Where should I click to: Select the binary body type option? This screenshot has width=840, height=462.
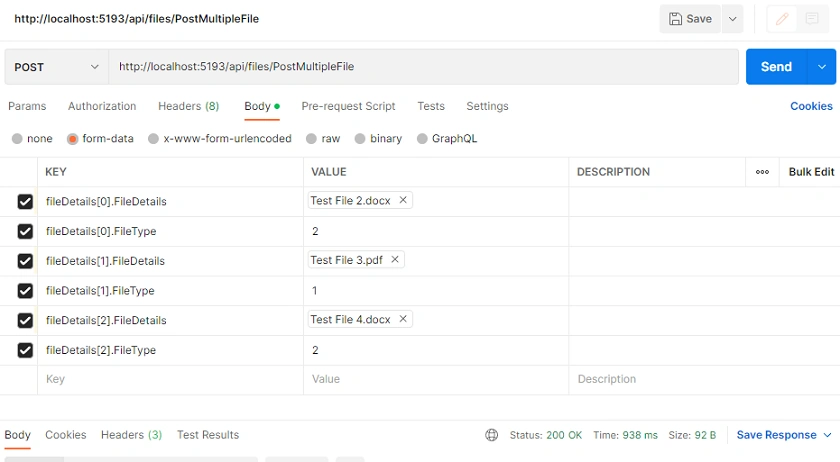tap(378, 139)
